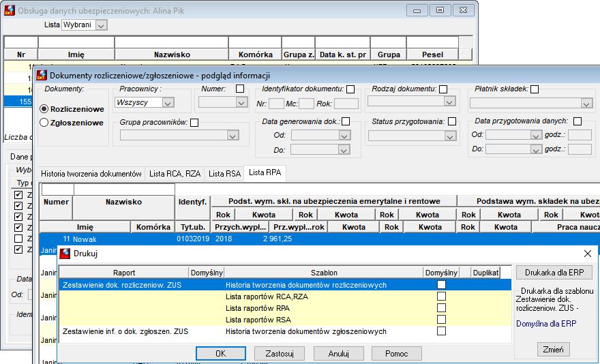Select report Zestawienie dok. rozliczeniow. ZUS

pyautogui.click(x=122, y=285)
